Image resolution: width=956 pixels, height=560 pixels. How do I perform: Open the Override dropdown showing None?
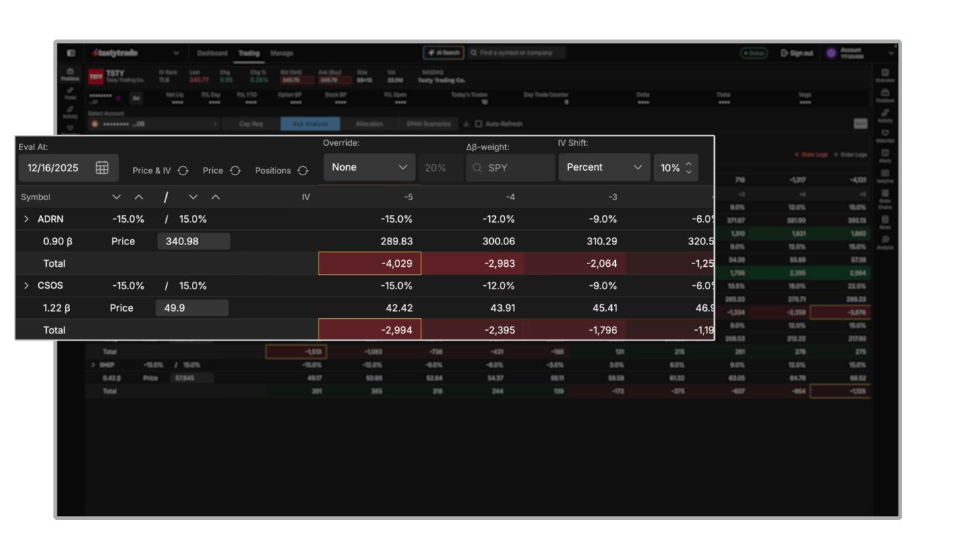(369, 167)
